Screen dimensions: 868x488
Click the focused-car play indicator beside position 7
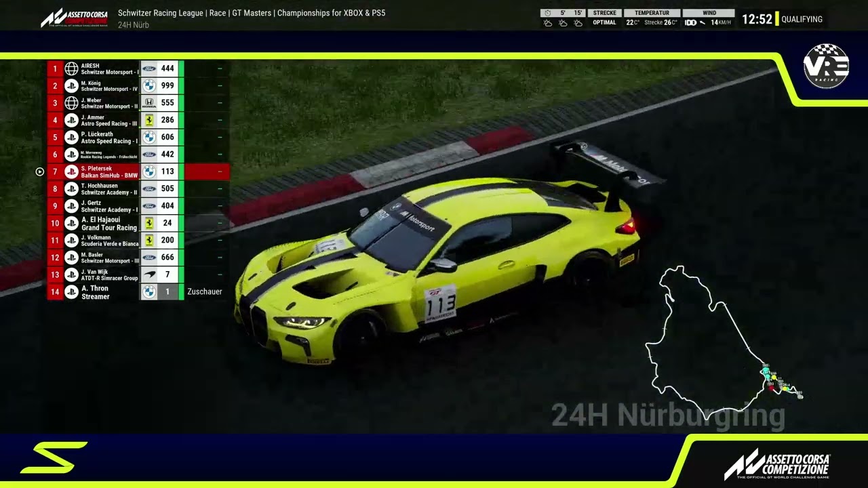coord(39,171)
